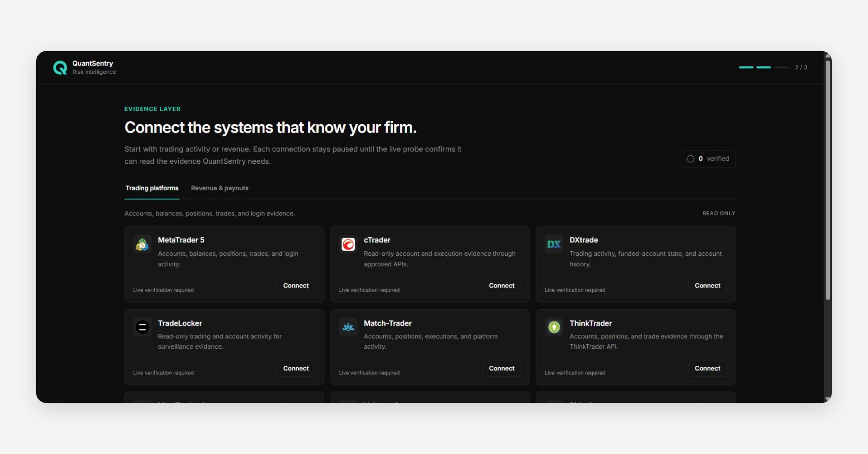Click the dashed circle verified status icon
This screenshot has width=868, height=454.
690,159
